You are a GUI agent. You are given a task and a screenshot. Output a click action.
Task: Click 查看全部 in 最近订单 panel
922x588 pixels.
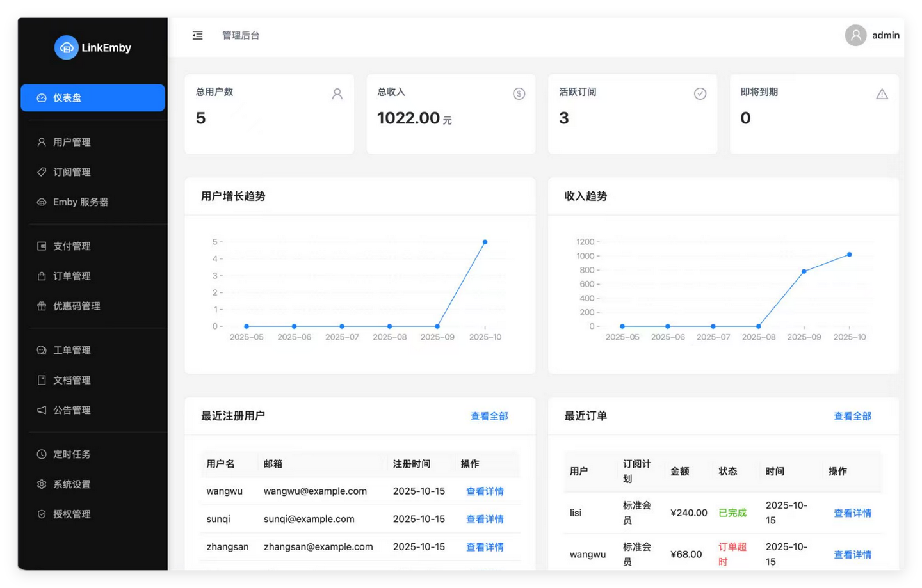tap(852, 417)
